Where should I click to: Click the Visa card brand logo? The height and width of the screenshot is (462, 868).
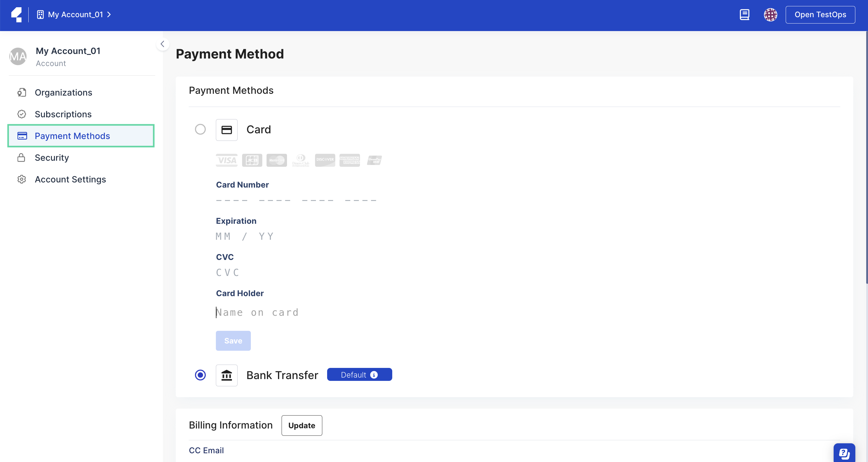(x=226, y=160)
